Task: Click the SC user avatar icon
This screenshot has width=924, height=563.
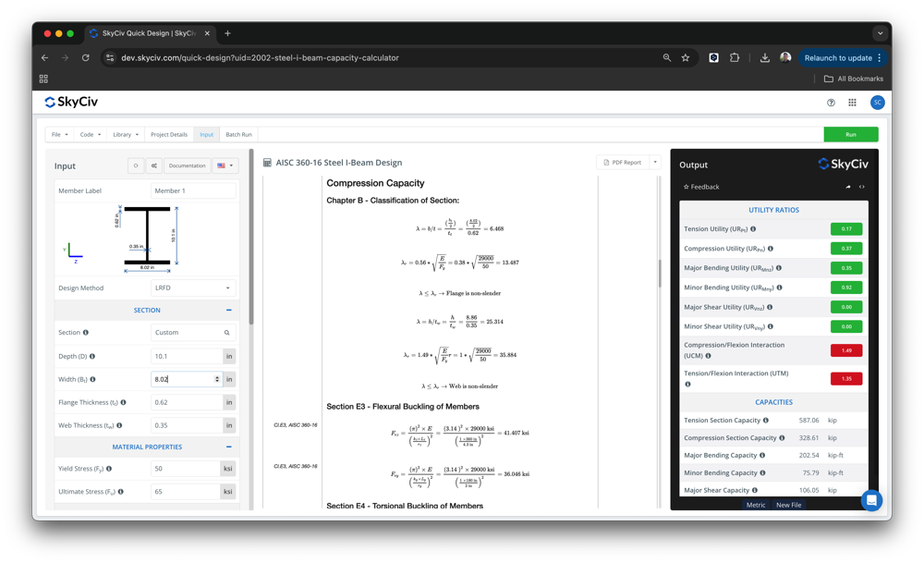Action: click(x=877, y=102)
